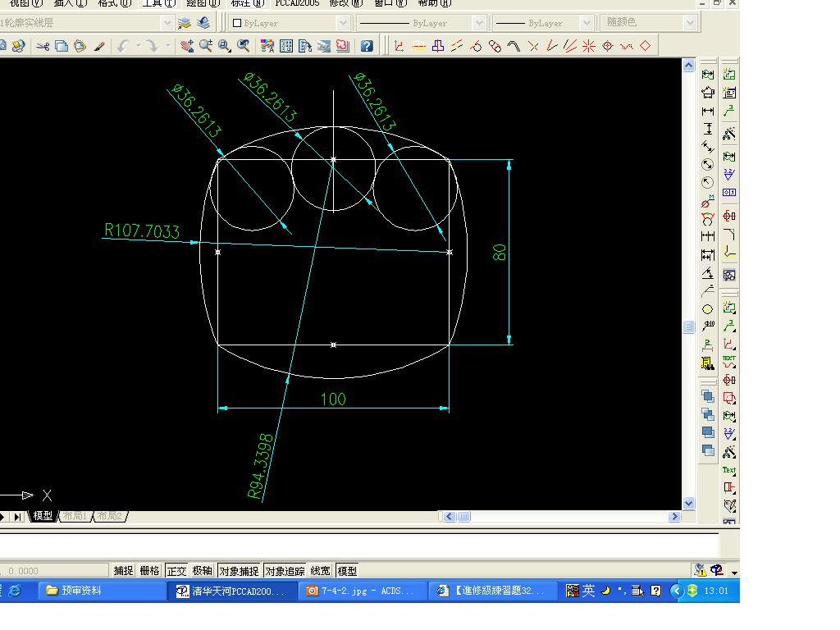840x630 pixels.
Task: Select the Aligned dimension icon
Action: (708, 147)
